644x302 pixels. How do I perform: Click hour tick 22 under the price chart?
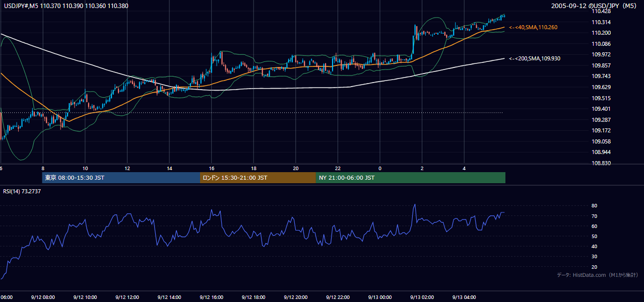tap(338, 168)
